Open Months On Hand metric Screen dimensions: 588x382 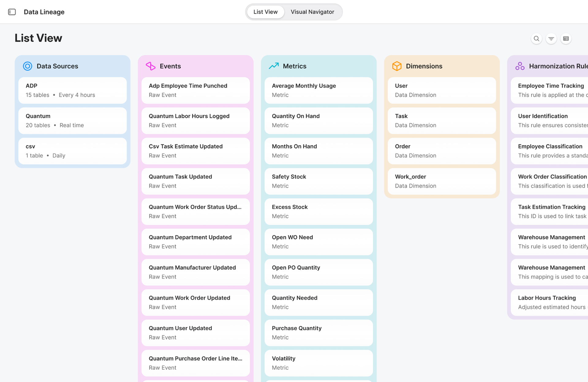coord(319,151)
